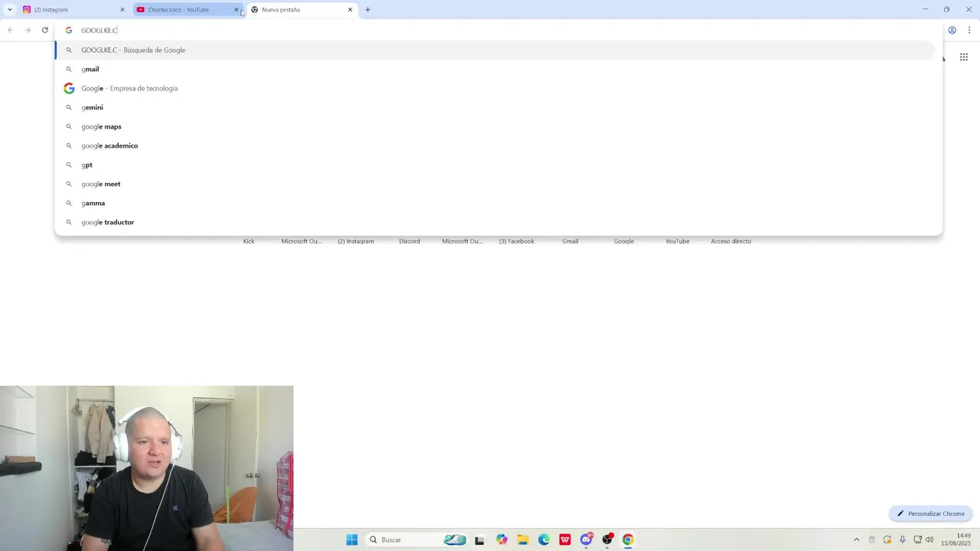
Task: Click Personalizar Chrome button
Action: click(931, 514)
